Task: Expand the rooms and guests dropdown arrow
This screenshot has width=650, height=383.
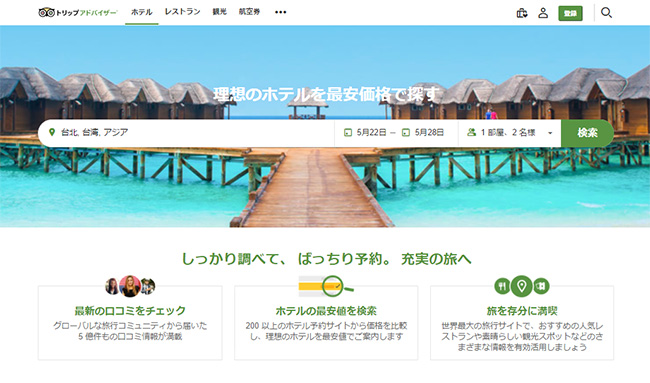Action: pyautogui.click(x=550, y=133)
